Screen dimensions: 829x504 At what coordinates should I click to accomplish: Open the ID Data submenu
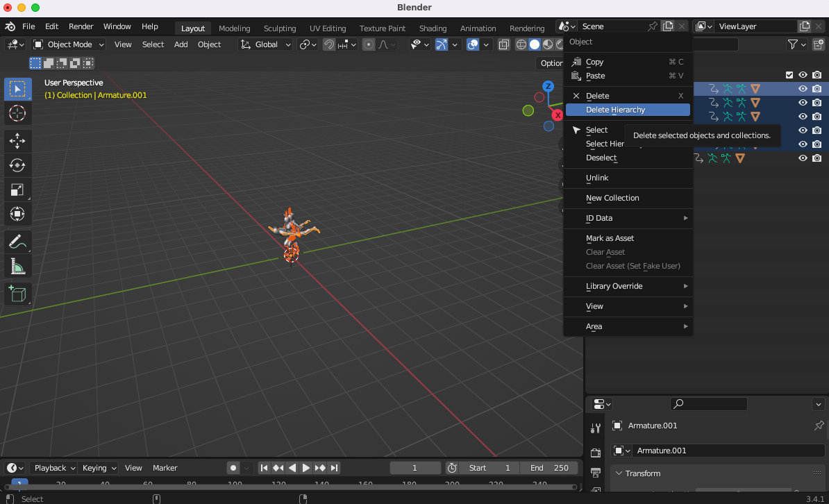pyautogui.click(x=628, y=218)
